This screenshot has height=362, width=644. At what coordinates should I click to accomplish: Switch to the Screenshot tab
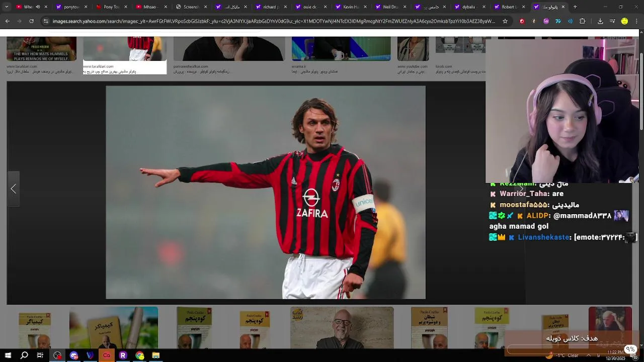tap(191, 7)
